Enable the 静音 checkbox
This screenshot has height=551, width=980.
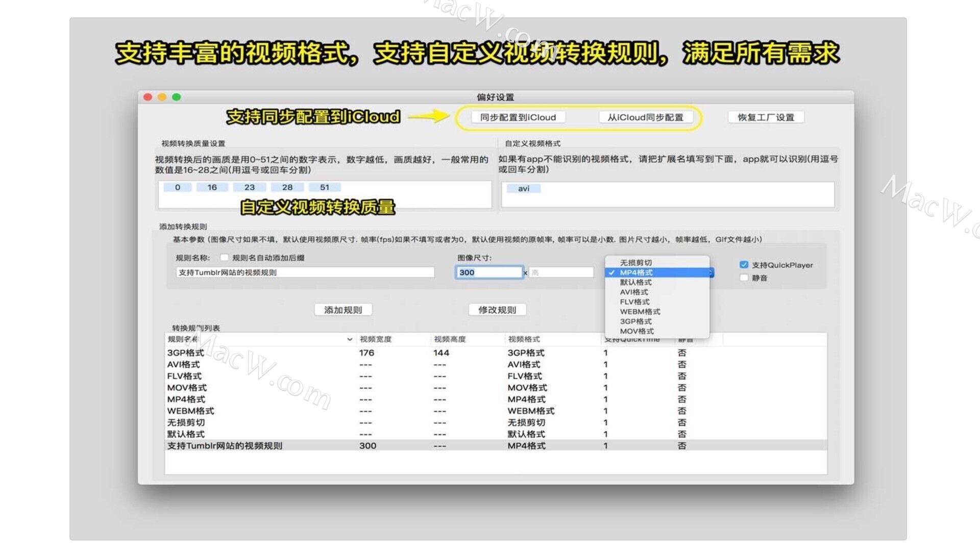click(744, 278)
